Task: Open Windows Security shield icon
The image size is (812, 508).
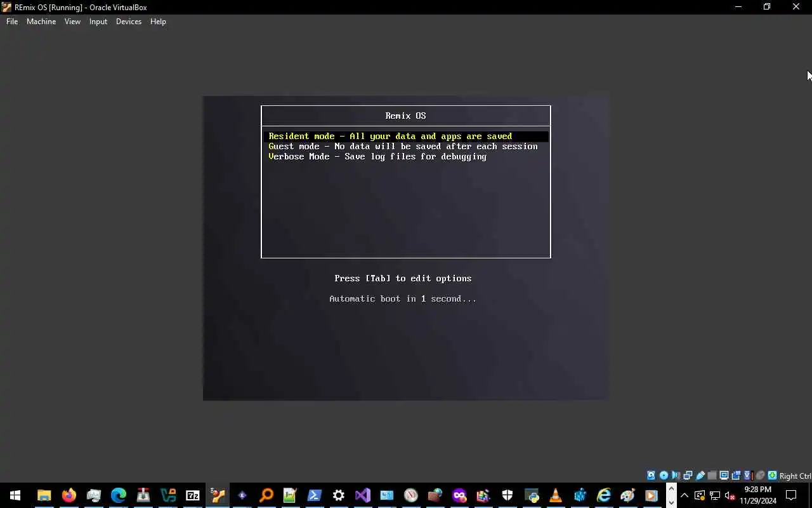Action: [507, 495]
